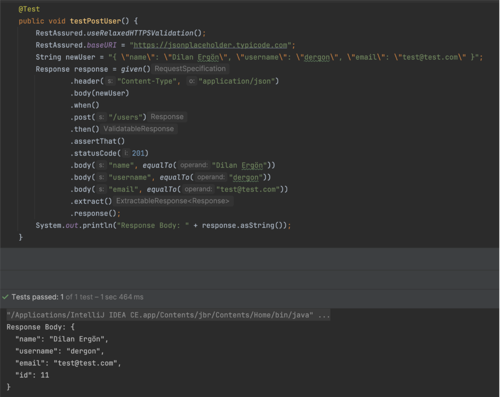Click the response.asString() call
Viewport: 500px width, 397px height.
[x=243, y=225]
